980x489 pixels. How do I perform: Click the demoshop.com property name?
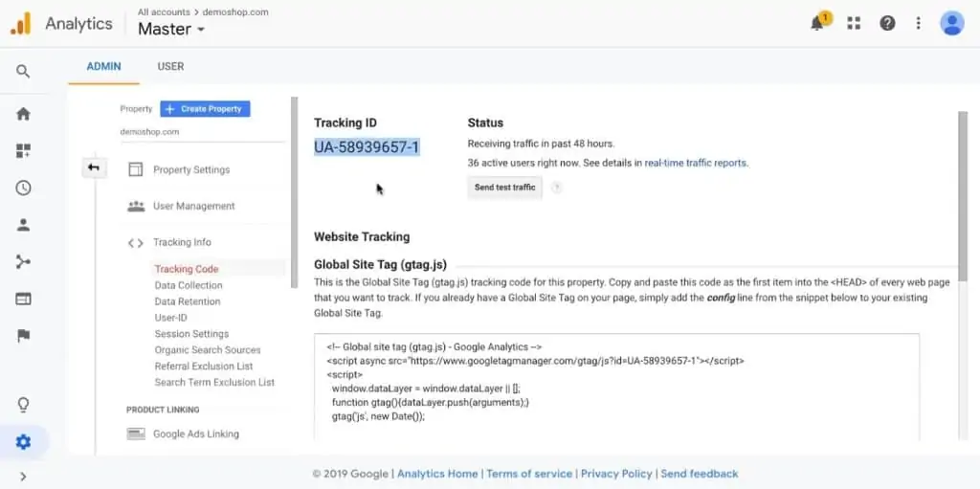[x=149, y=132]
